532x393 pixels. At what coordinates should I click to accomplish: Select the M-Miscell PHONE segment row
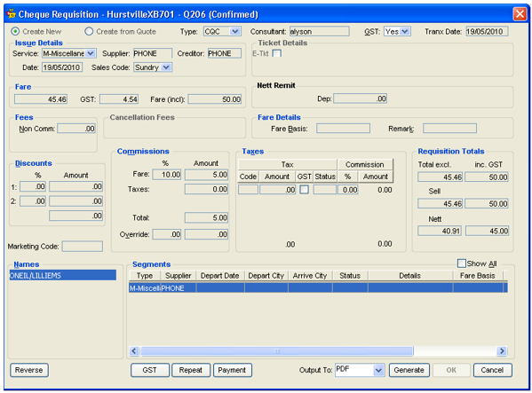click(318, 287)
